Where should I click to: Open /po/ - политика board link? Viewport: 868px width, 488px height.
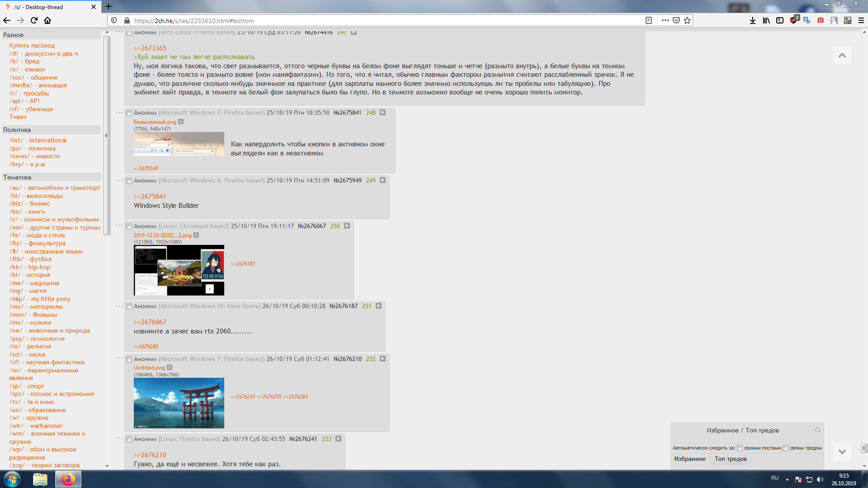point(33,148)
